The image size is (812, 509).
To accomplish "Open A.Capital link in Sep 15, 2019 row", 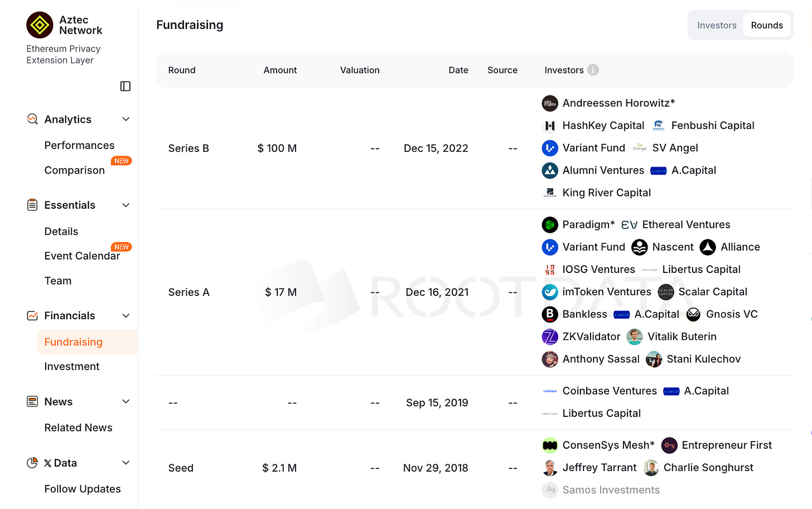I will (x=706, y=391).
